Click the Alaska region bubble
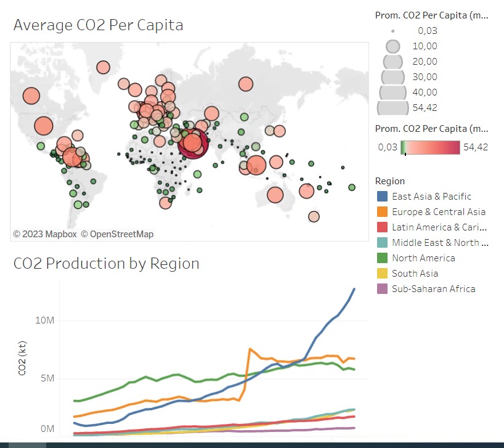 click(x=31, y=96)
